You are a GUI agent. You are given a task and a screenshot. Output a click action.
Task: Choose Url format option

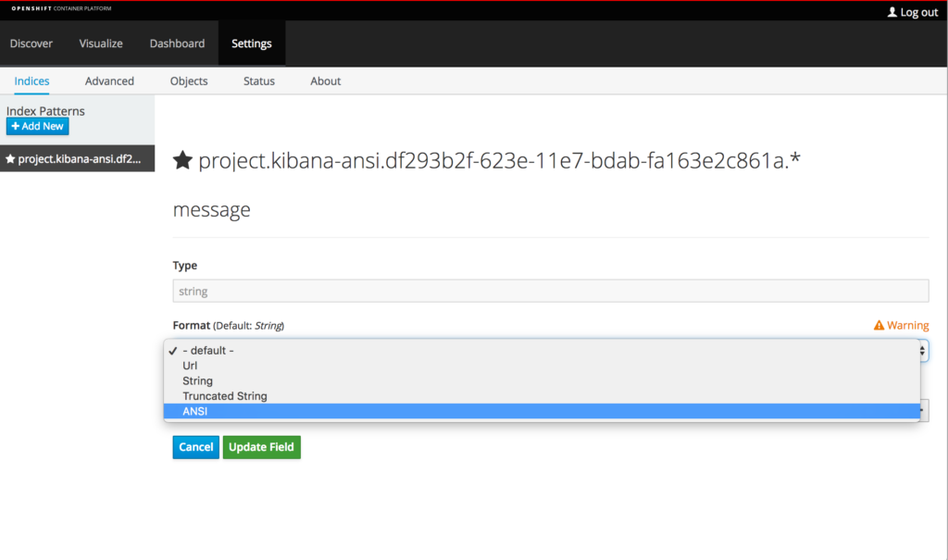point(542,366)
